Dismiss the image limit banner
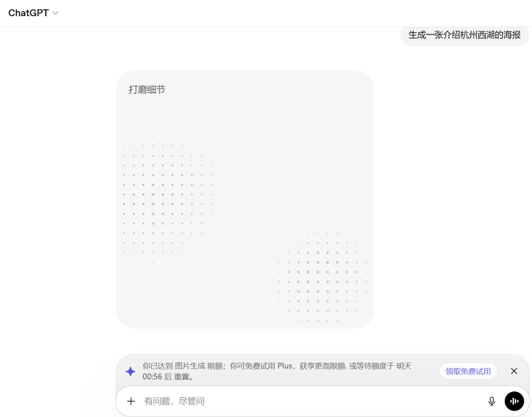 click(514, 371)
